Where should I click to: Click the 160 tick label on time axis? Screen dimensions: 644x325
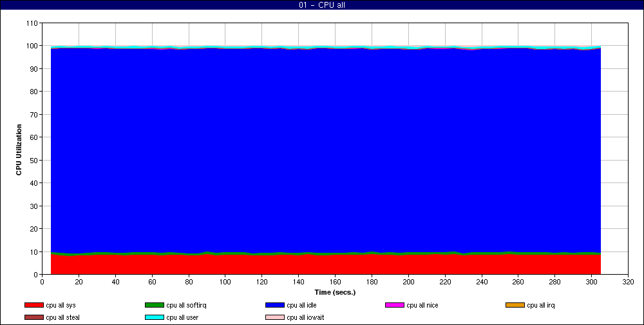[335, 282]
